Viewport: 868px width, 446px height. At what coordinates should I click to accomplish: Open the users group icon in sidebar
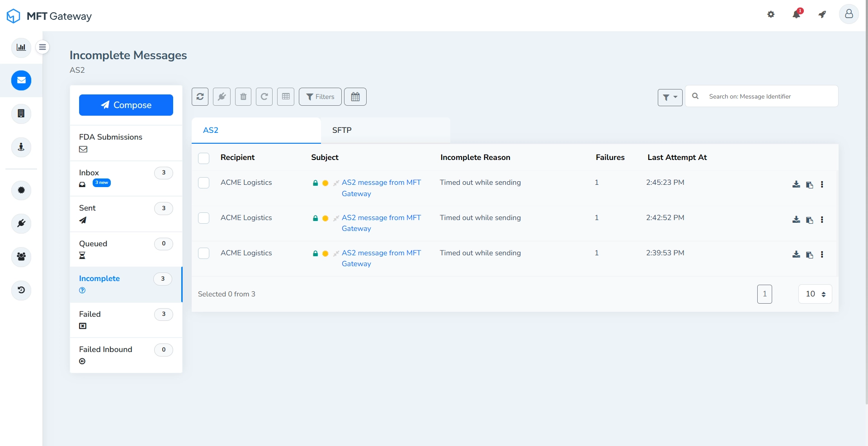pos(21,257)
